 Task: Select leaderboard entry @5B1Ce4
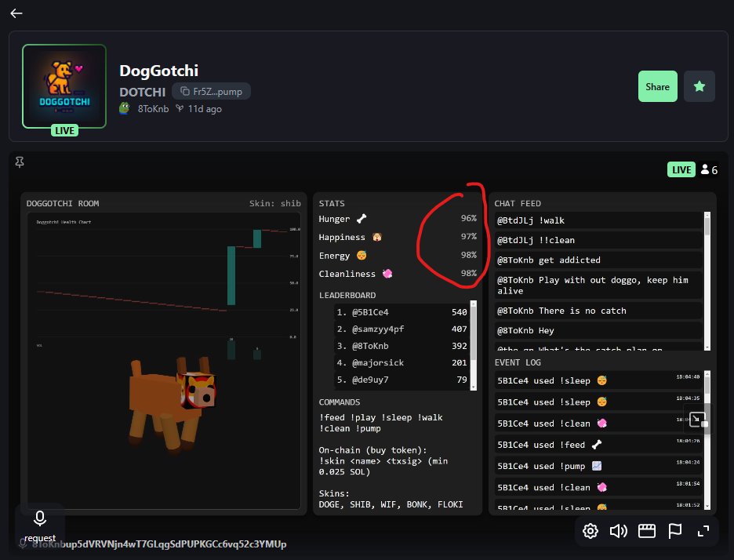click(x=402, y=312)
